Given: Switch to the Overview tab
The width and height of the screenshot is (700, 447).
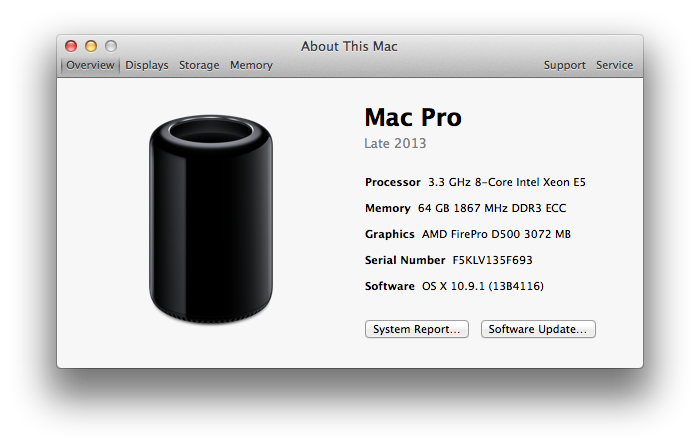Looking at the screenshot, I should 90,65.
